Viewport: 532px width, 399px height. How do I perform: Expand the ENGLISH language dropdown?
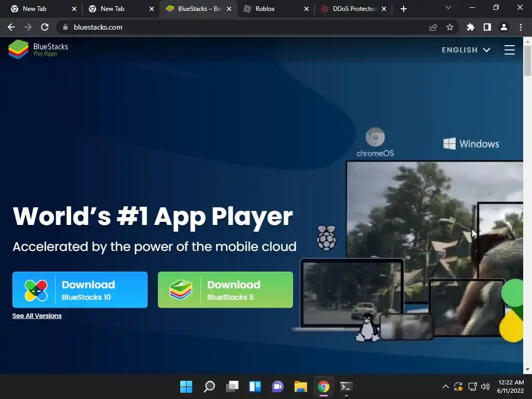[x=466, y=50]
